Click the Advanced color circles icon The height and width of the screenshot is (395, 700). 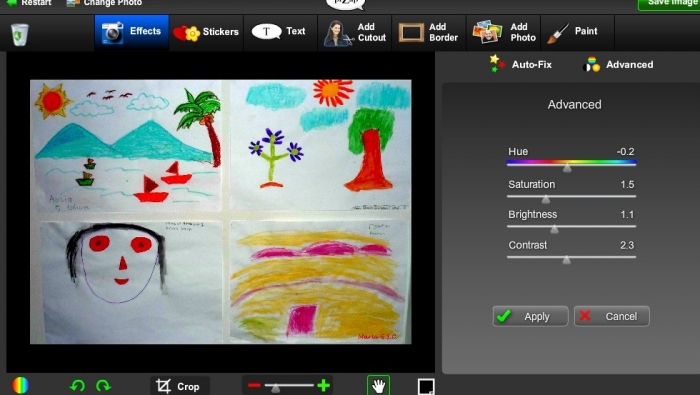592,65
